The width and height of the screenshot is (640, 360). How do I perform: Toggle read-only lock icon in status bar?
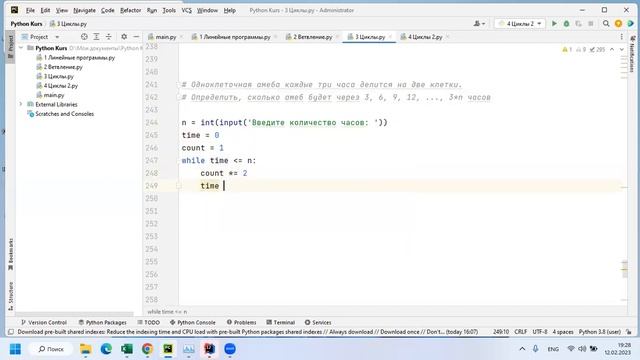629,332
